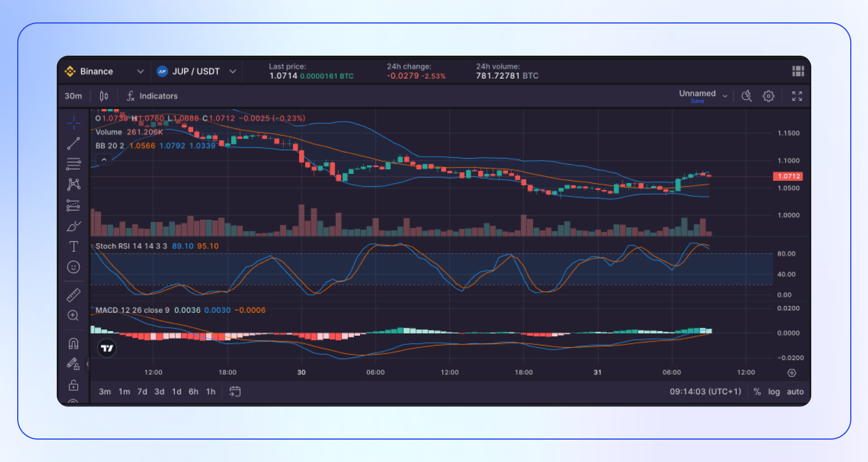868x462 pixels.
Task: Toggle log scale mode
Action: point(774,391)
